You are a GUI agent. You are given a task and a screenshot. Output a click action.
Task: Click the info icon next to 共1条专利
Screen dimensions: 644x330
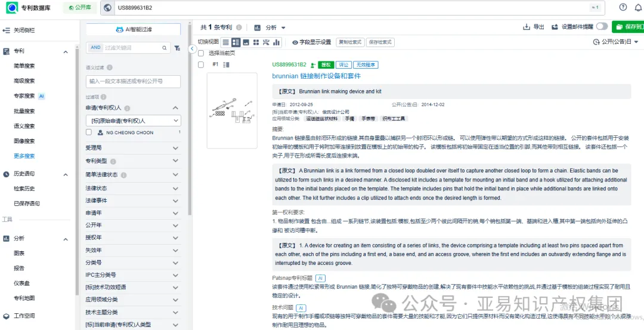[239, 27]
